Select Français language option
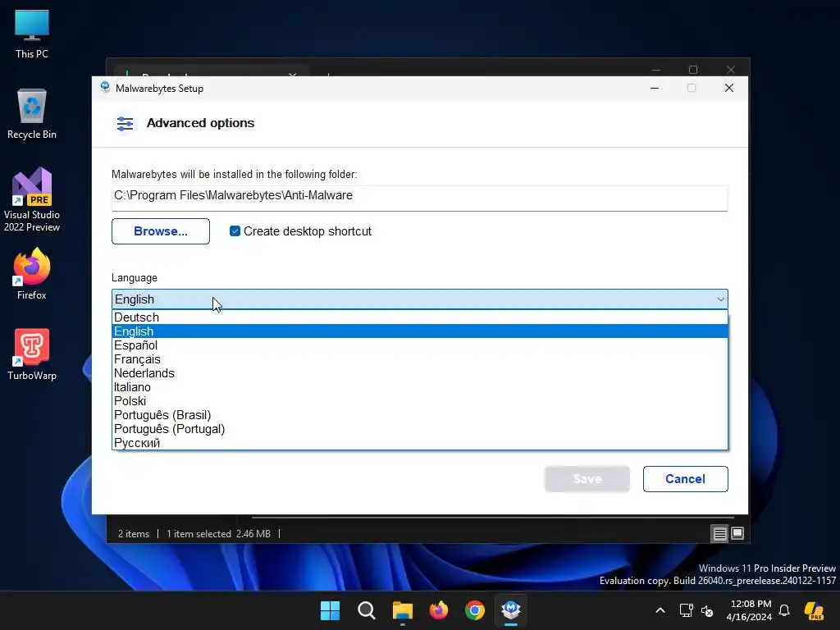Screen dimensions: 840x630 click(x=420, y=359)
